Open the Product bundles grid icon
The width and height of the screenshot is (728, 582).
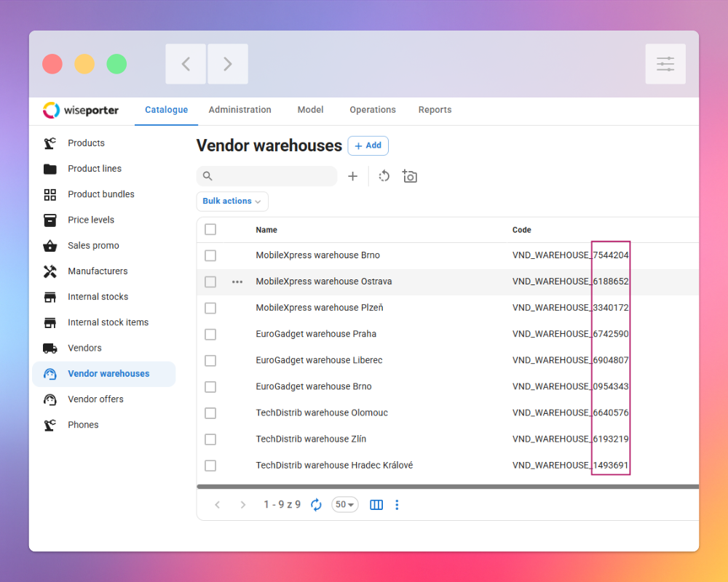(50, 194)
